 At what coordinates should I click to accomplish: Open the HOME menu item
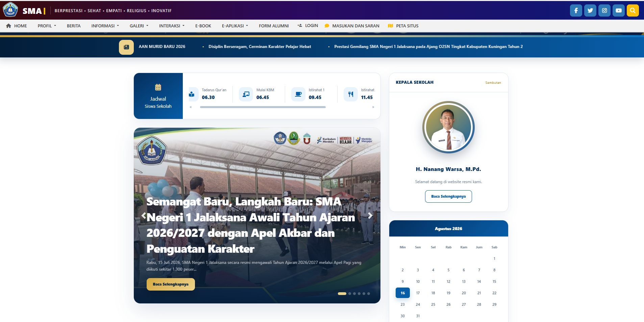[x=16, y=26]
